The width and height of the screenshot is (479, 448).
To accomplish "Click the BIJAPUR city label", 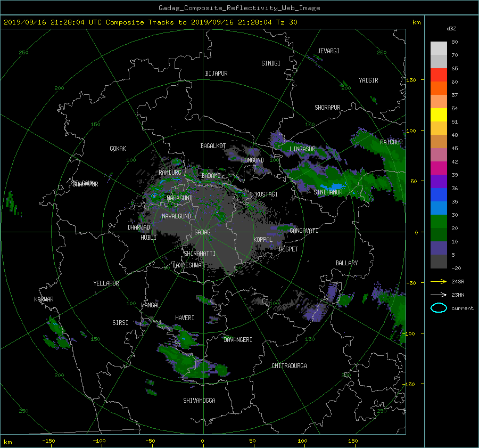I will [216, 74].
